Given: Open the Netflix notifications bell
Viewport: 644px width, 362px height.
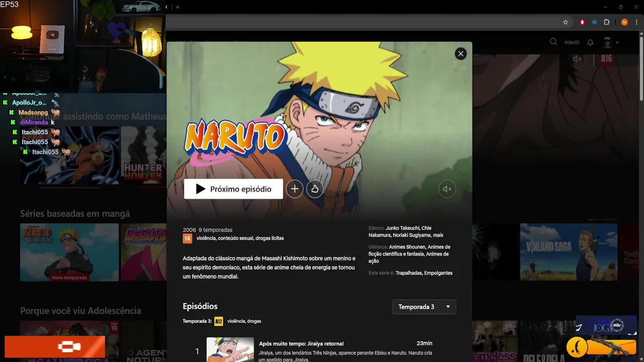Looking at the screenshot, I should point(591,43).
